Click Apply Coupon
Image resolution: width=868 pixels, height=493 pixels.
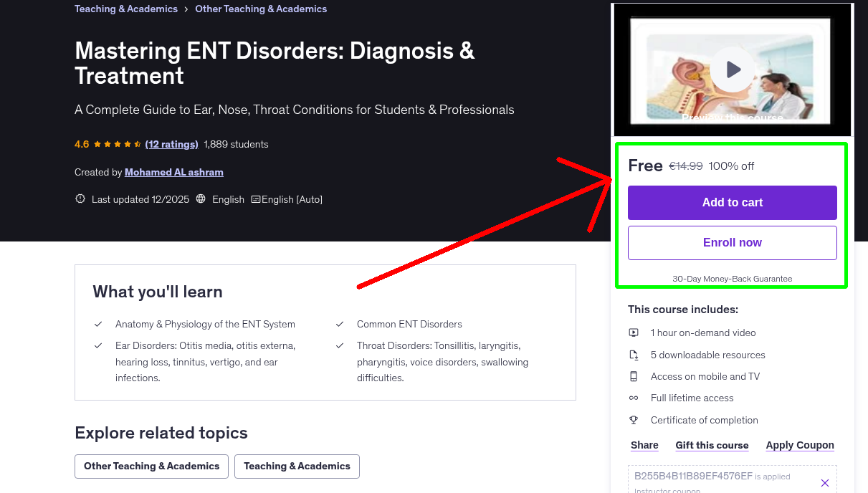pyautogui.click(x=799, y=445)
